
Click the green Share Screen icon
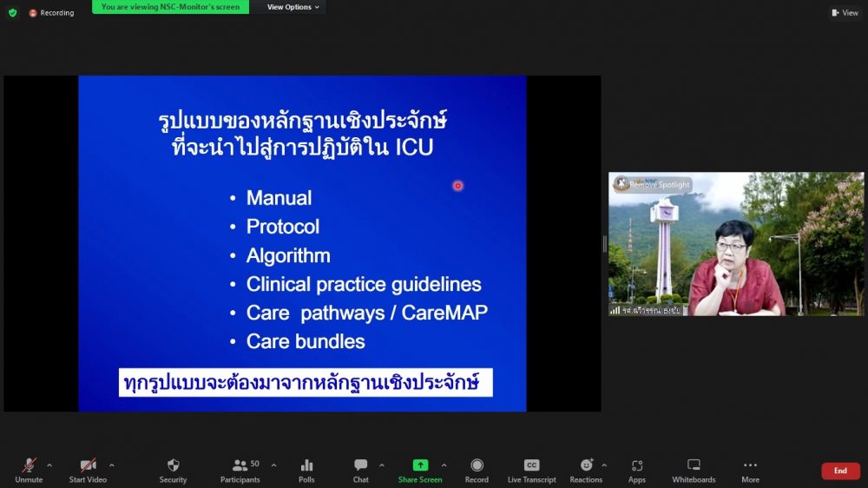(x=420, y=465)
